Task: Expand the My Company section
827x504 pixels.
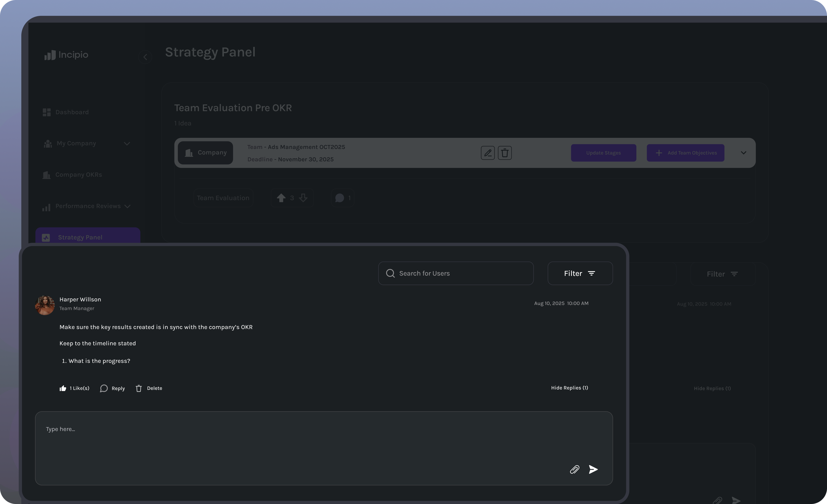Action: coord(127,143)
